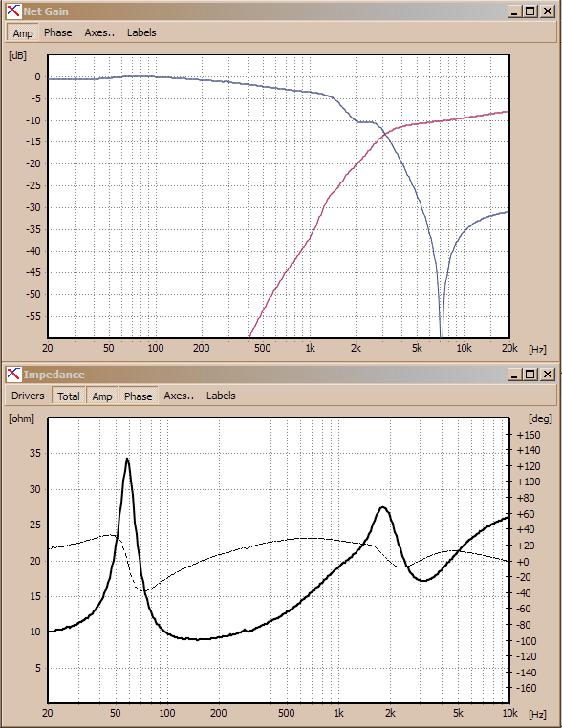Close the Impedance window

pos(548,375)
